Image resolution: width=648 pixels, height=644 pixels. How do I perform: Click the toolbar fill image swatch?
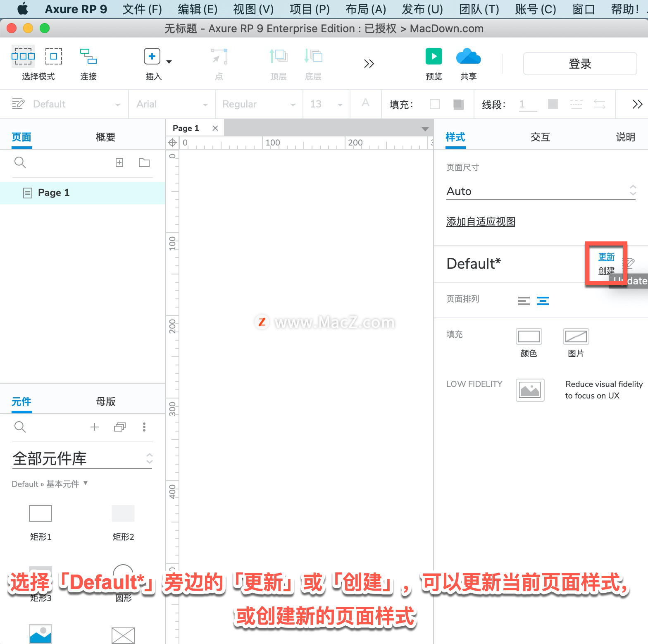[x=458, y=104]
